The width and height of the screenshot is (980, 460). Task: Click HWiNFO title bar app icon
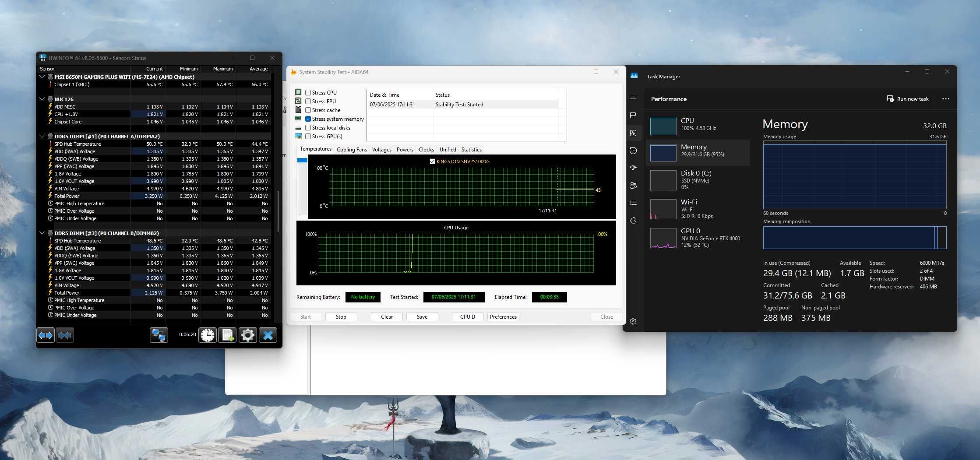click(43, 58)
